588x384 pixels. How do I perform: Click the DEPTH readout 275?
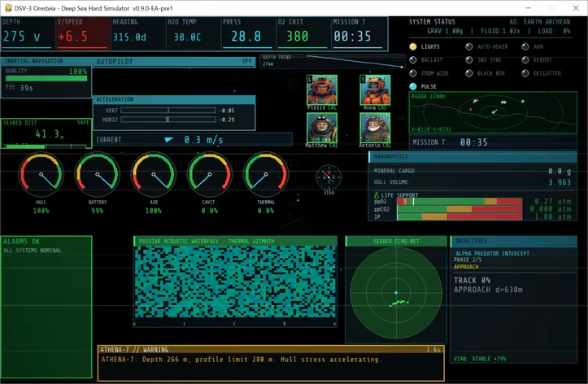tap(22, 37)
